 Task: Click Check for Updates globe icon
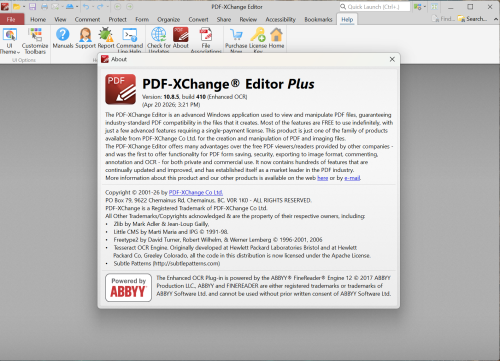pyautogui.click(x=159, y=34)
